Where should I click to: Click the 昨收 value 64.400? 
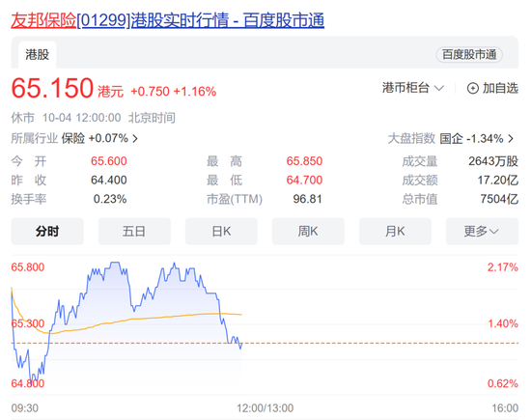click(109, 181)
